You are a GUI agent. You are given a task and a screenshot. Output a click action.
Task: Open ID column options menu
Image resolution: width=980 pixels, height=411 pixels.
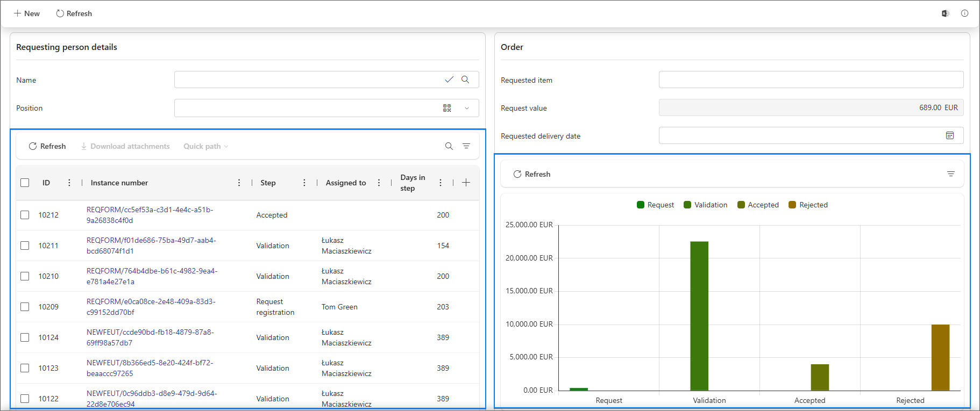click(x=69, y=183)
